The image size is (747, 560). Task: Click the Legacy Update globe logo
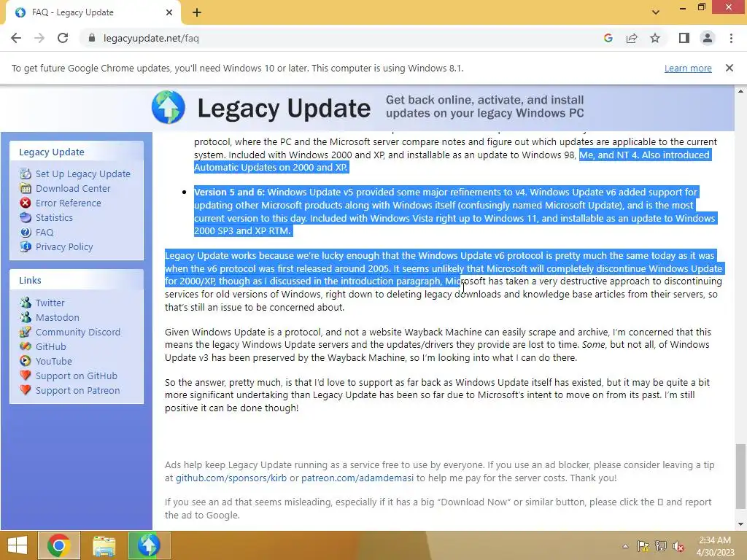169,107
